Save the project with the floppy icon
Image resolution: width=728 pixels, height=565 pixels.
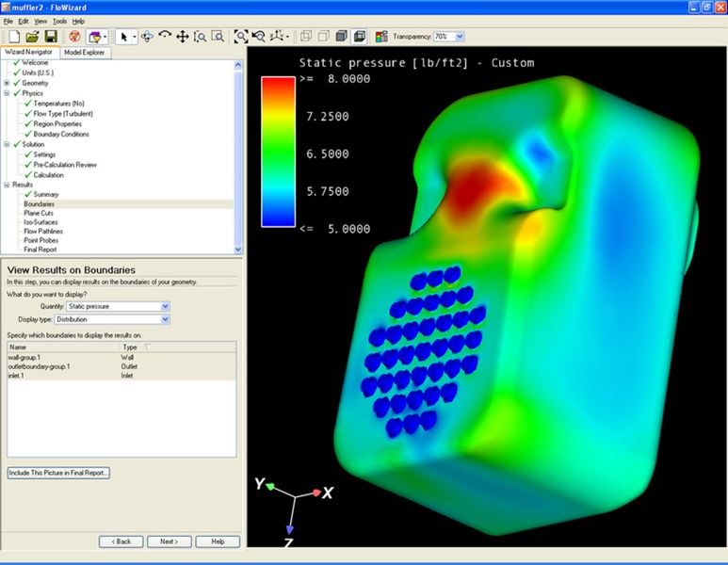[x=51, y=37]
